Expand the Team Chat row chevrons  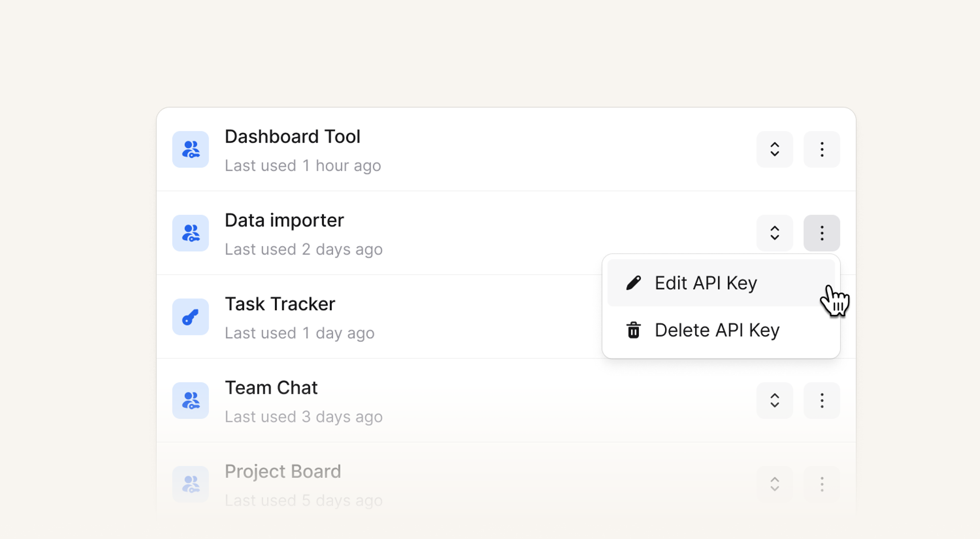coord(775,401)
